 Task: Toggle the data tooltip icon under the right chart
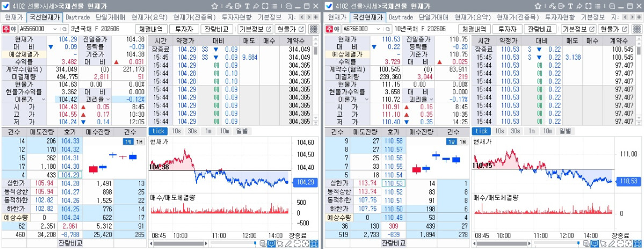click(x=594, y=244)
